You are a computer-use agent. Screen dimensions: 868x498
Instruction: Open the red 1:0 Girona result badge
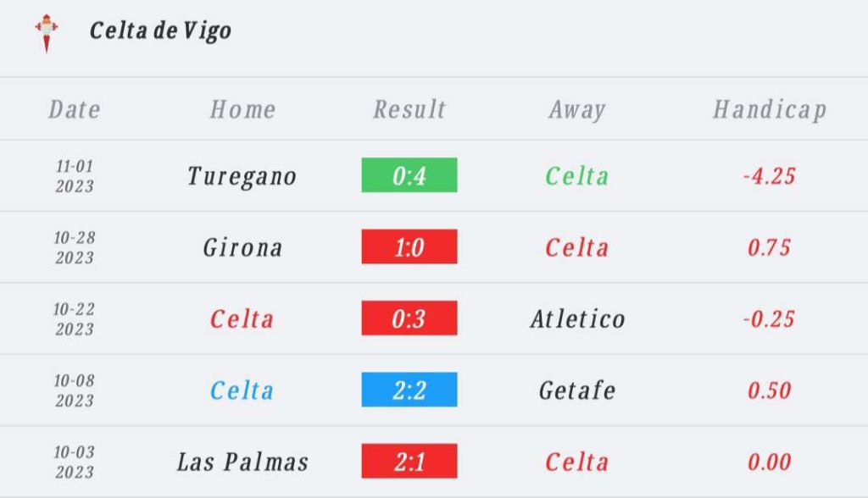(409, 246)
